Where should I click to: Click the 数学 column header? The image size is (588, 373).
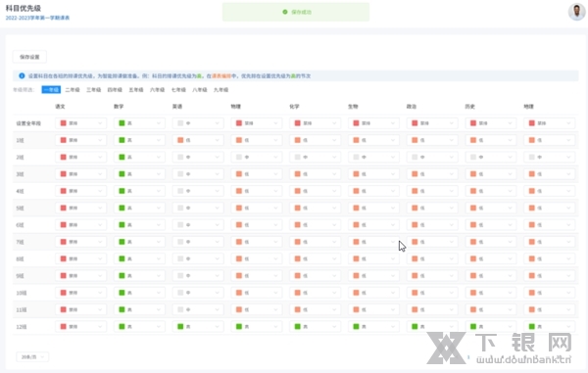(x=119, y=107)
